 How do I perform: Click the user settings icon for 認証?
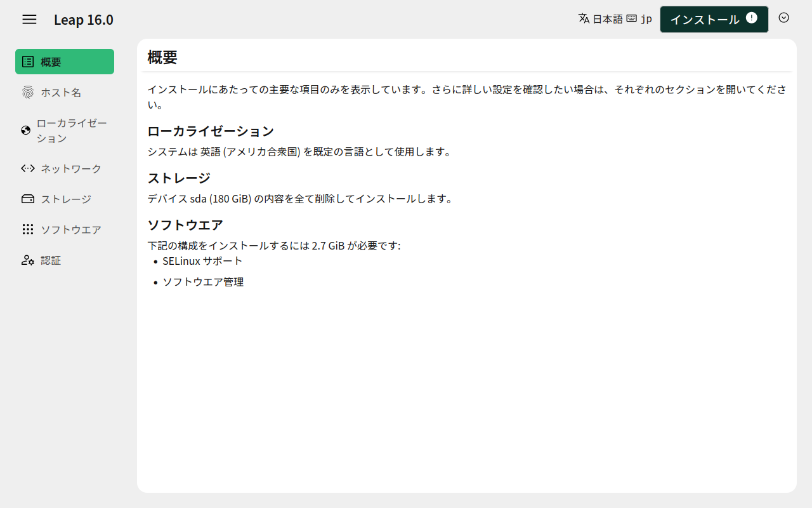pyautogui.click(x=28, y=260)
